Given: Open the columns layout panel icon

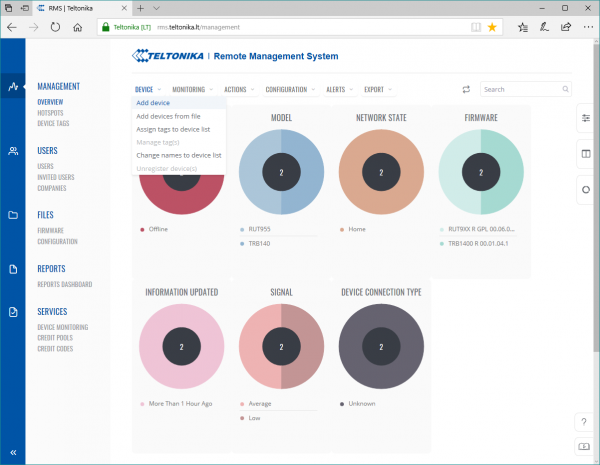Looking at the screenshot, I should click(x=585, y=154).
